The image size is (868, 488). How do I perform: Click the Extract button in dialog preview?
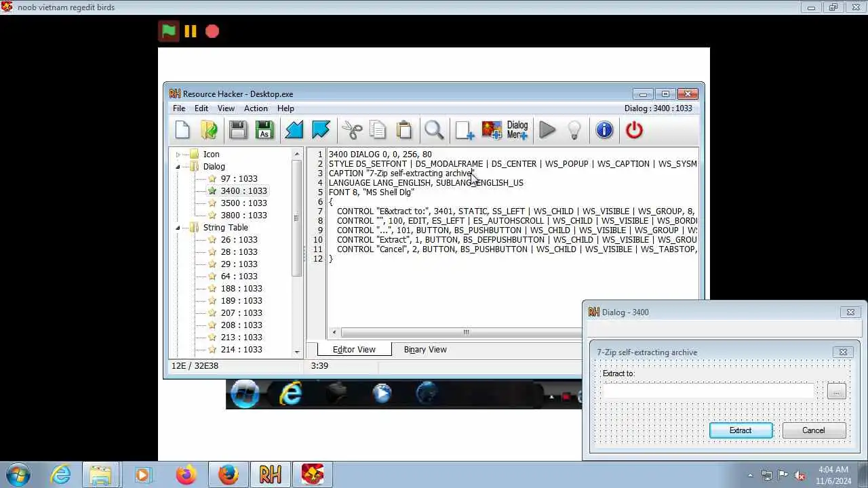(x=741, y=430)
